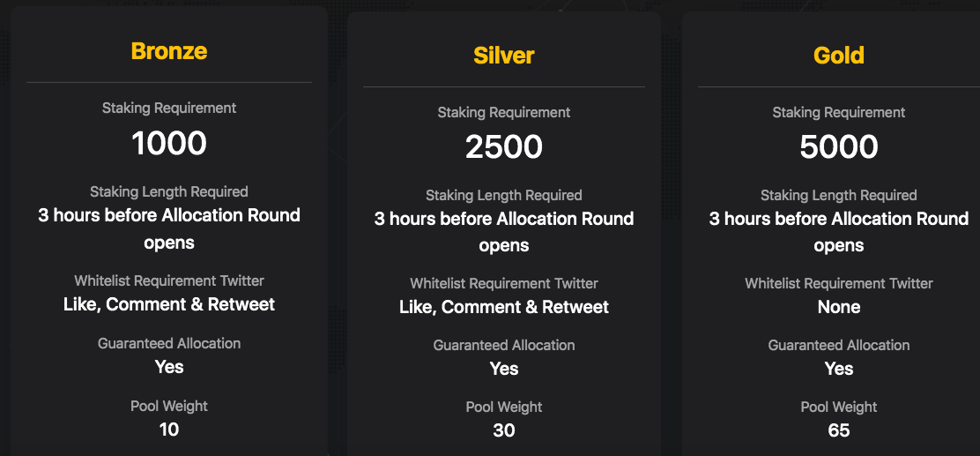The height and width of the screenshot is (456, 980).
Task: Click Gold card's Twitter requirement None
Action: pos(839,307)
